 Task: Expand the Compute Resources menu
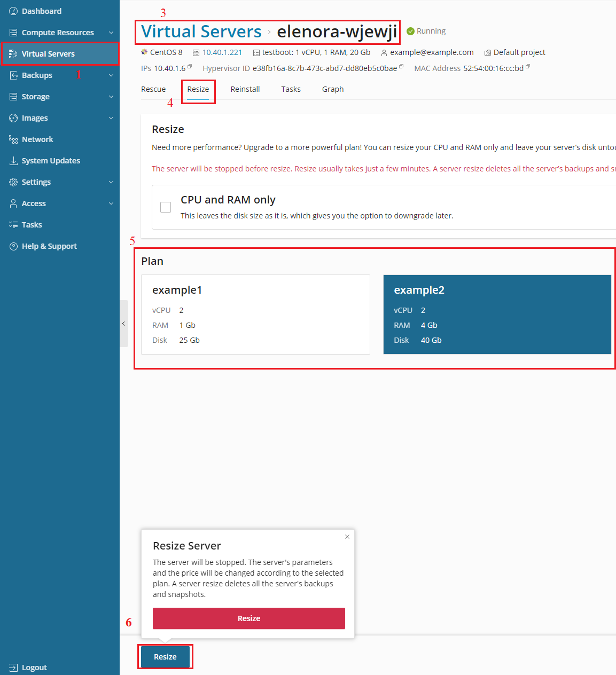click(111, 33)
